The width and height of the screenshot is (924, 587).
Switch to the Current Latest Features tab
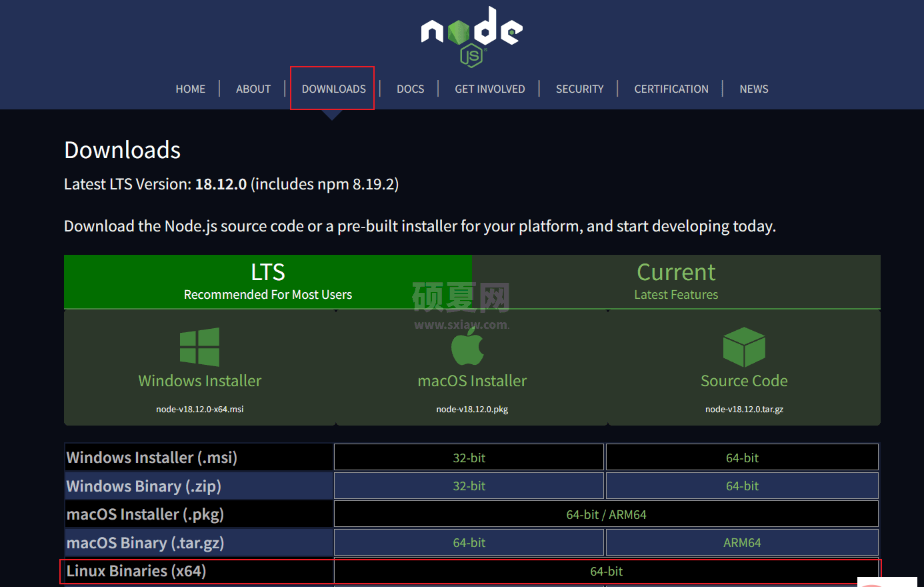676,281
